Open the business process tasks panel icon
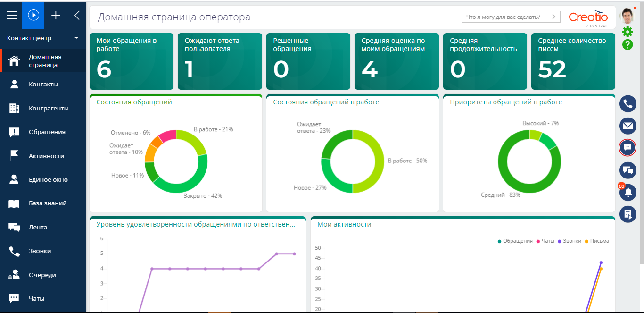This screenshot has height=313, width=644. point(628,214)
